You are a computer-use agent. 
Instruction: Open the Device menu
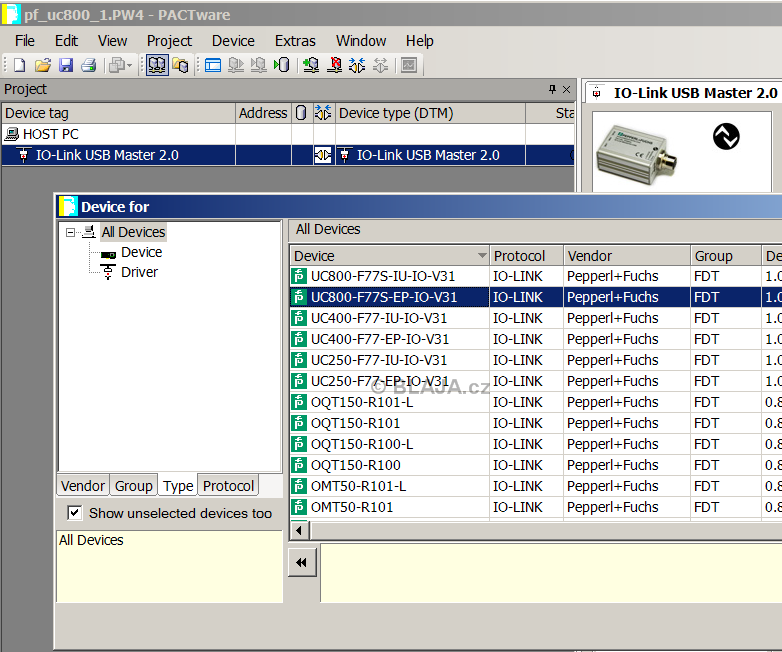(x=233, y=40)
